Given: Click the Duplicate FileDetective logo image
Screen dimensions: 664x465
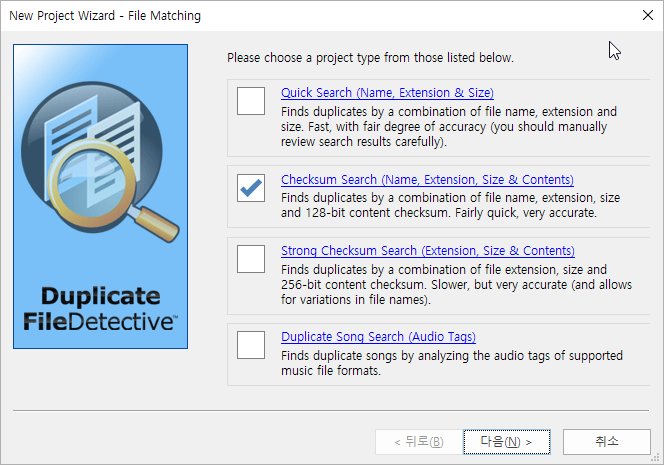Looking at the screenshot, I should [100, 197].
